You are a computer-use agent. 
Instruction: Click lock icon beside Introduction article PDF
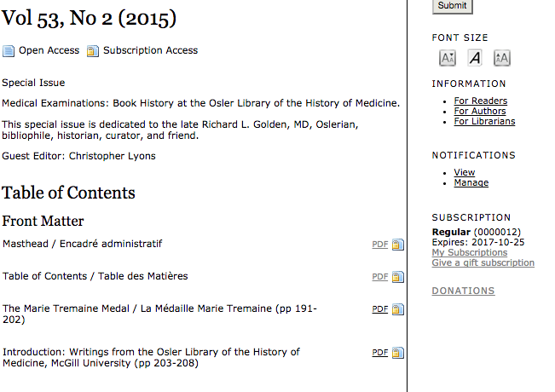[398, 353]
